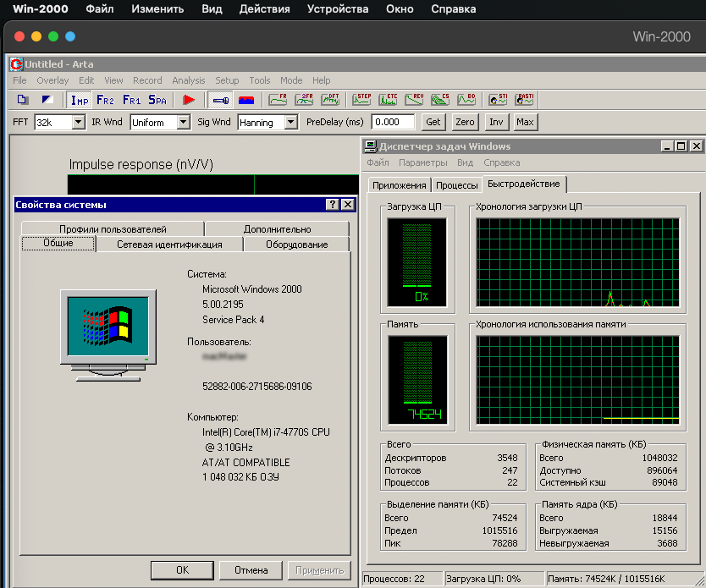Select the Общие tab
Viewport: 706px width, 588px height.
(58, 243)
